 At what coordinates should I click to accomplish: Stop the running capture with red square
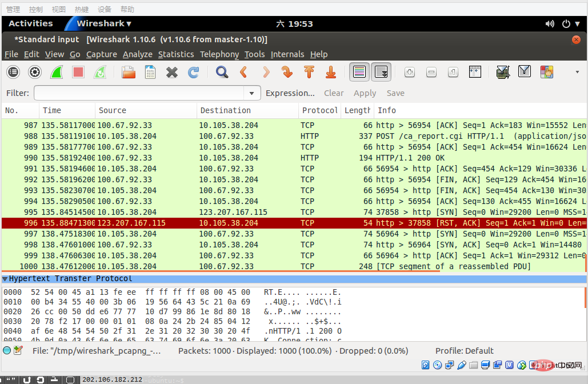tap(78, 71)
